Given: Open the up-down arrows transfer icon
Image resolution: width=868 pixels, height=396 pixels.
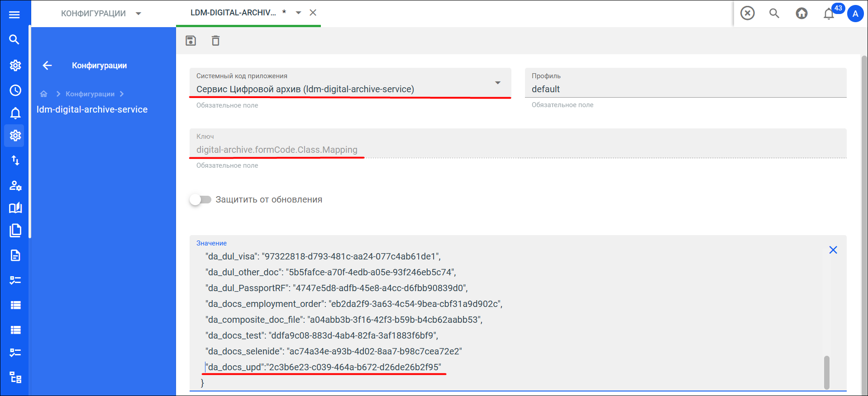Looking at the screenshot, I should pyautogui.click(x=15, y=160).
